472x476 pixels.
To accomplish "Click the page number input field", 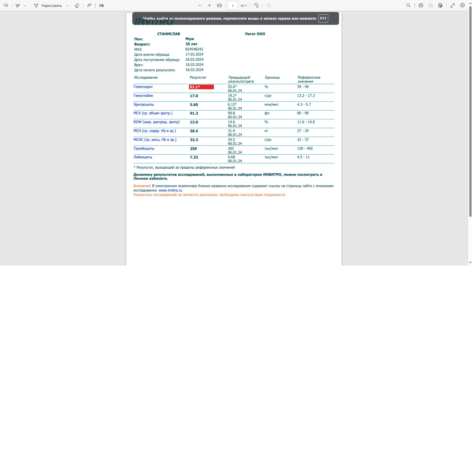I will pos(232,5).
